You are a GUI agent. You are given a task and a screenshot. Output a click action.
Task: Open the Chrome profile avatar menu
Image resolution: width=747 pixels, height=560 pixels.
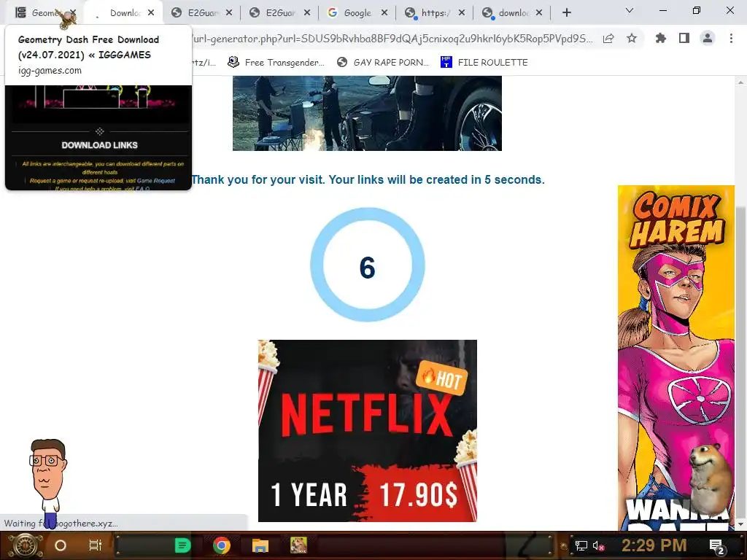[x=708, y=38]
